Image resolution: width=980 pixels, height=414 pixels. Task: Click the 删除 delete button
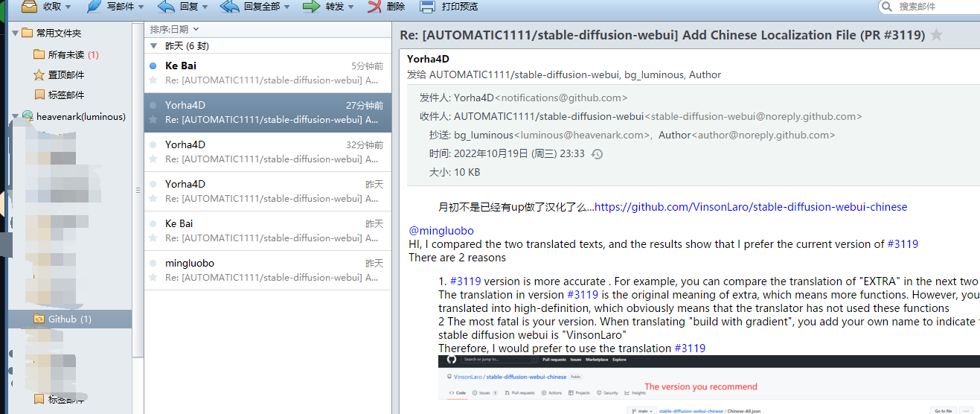pos(387,7)
